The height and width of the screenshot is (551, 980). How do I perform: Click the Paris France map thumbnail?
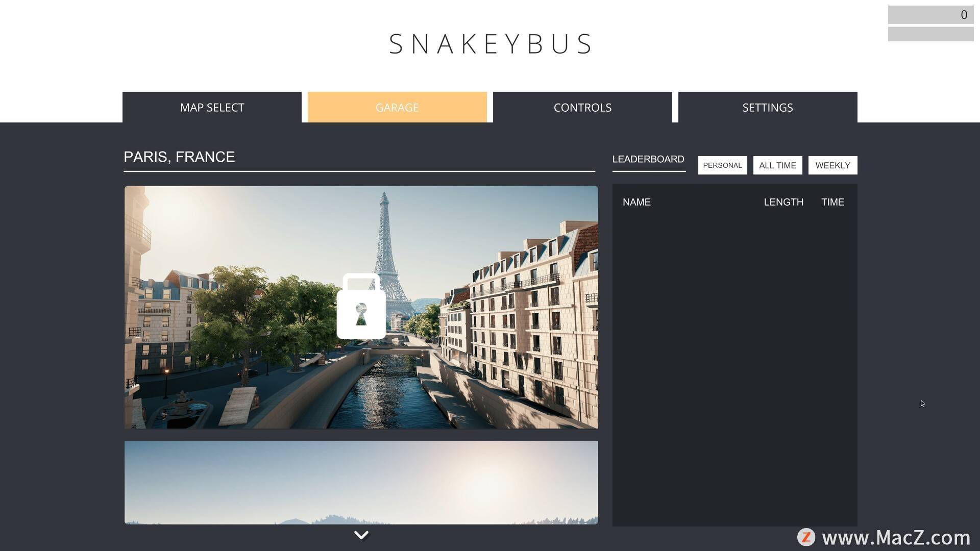coord(361,307)
